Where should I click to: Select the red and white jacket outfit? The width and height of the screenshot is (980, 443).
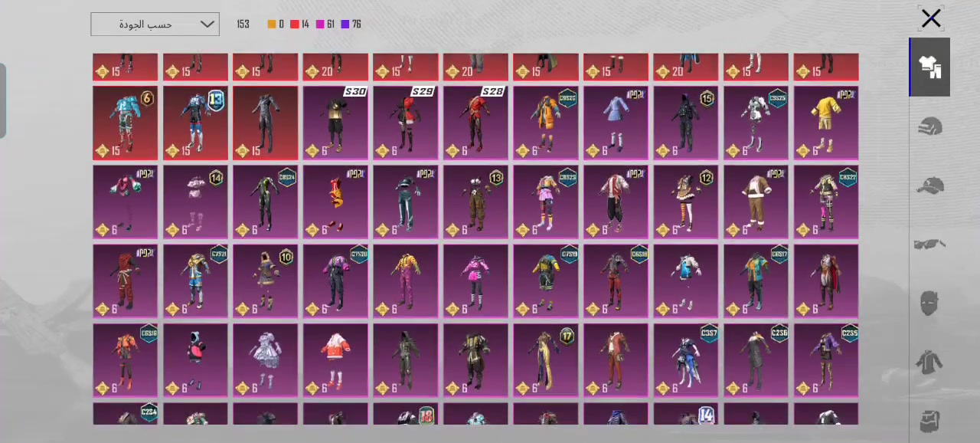(335, 360)
